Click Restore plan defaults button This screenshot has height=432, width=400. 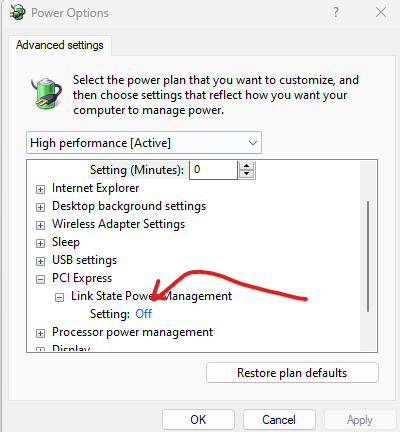tap(292, 373)
